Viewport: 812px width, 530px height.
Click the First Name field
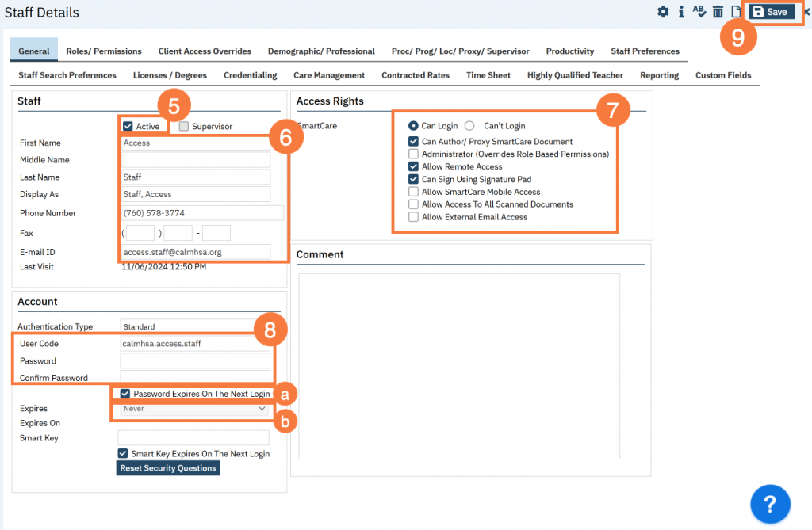tap(195, 143)
